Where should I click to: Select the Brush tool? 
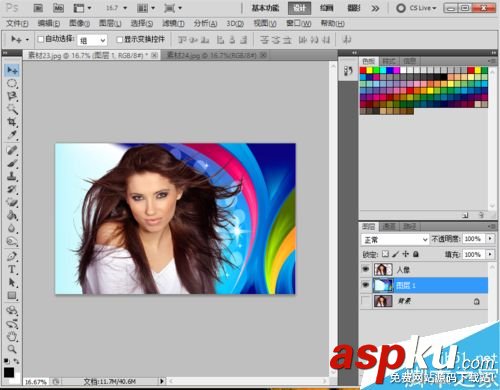pyautogui.click(x=12, y=163)
